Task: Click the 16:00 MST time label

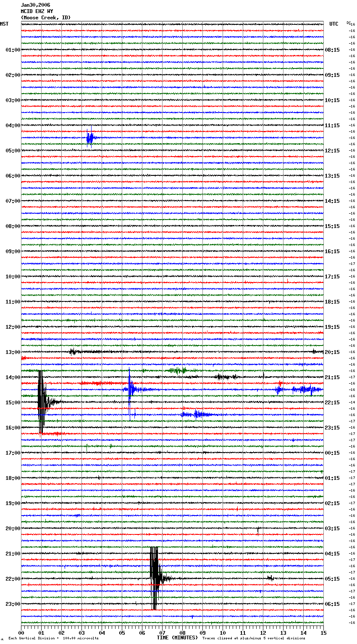Action: [x=13, y=428]
